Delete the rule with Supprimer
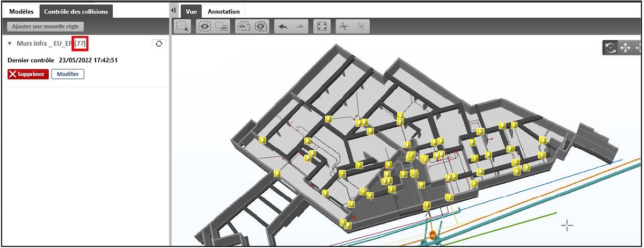Screen dimensions: 644x248 (28, 74)
